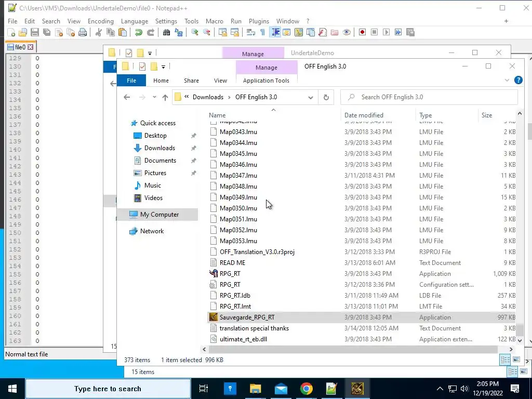
Task: Open the Encoding menu in Notepad++
Action: 100,21
